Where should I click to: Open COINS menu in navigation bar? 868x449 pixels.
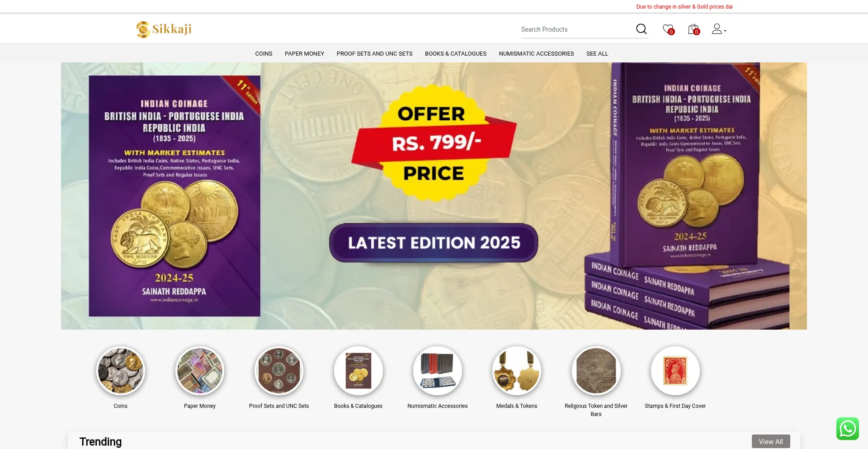(264, 54)
